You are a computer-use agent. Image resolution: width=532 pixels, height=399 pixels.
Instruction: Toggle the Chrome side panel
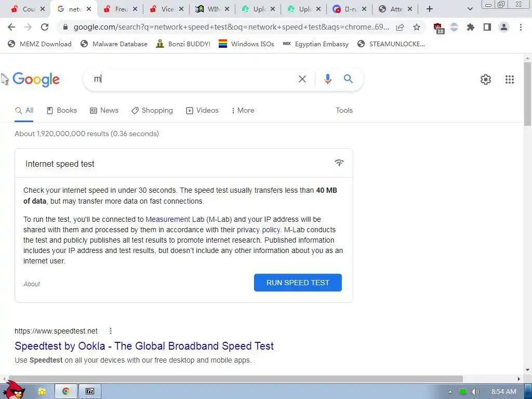tap(487, 27)
